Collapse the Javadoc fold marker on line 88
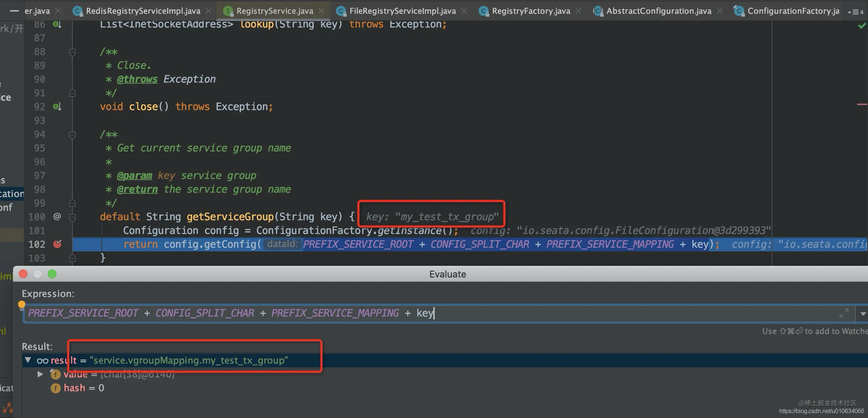Image resolution: width=868 pixels, height=418 pixels. (x=72, y=52)
